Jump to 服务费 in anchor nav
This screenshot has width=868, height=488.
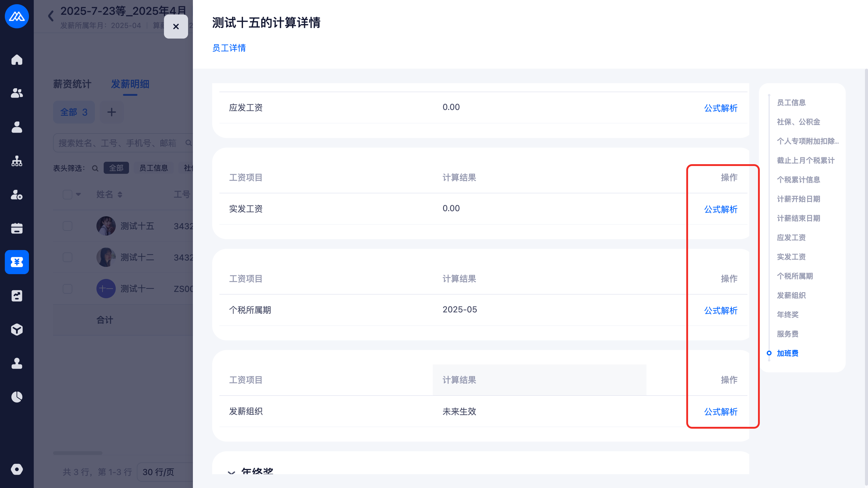click(788, 334)
